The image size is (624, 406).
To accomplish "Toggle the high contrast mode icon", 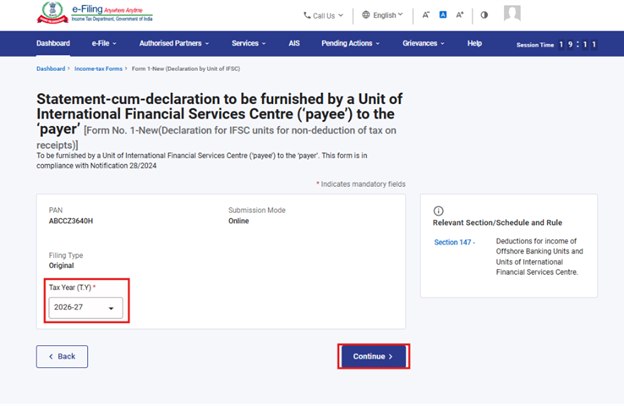I will click(x=484, y=15).
